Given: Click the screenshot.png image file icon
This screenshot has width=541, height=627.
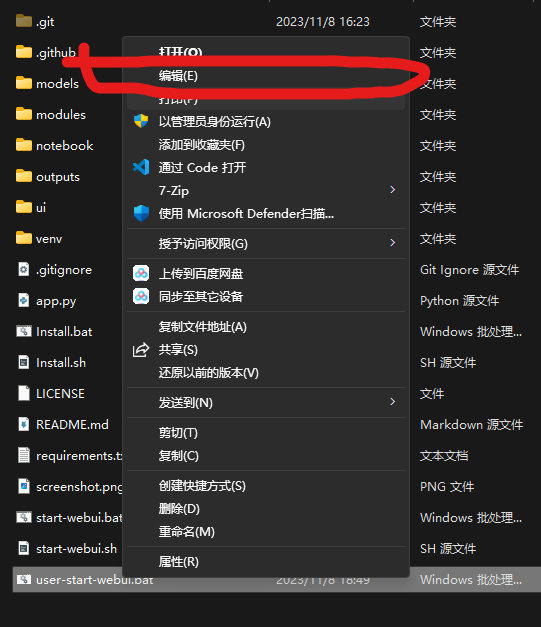Looking at the screenshot, I should pyautogui.click(x=24, y=486).
